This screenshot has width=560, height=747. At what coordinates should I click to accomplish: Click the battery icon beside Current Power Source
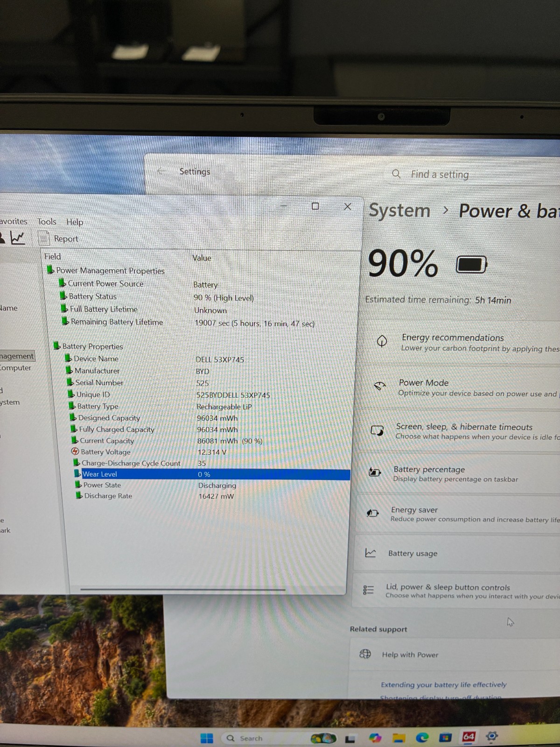pyautogui.click(x=63, y=283)
